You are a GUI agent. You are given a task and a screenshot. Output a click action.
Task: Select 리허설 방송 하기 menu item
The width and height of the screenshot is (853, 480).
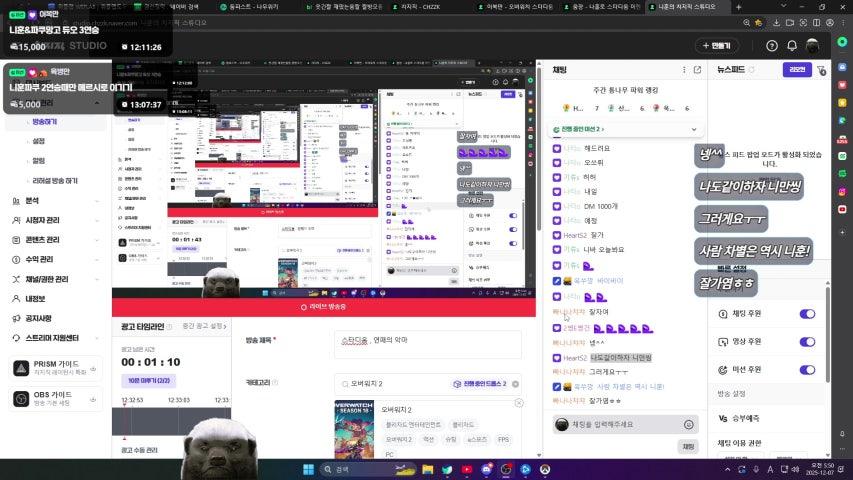[x=55, y=181]
